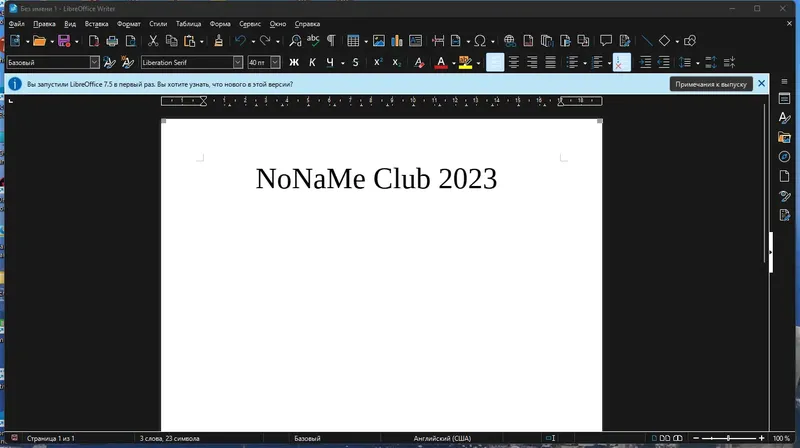Click Примечания к выпуску button

point(711,84)
